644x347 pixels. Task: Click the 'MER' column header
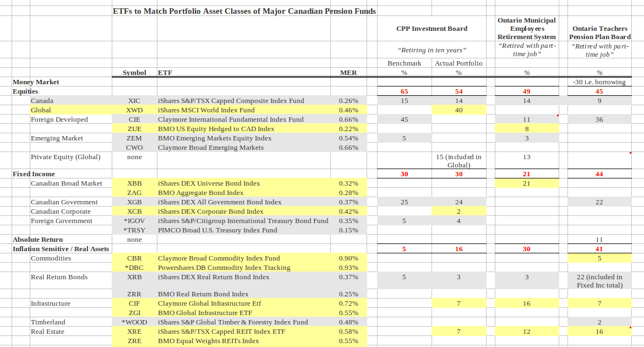pos(348,72)
